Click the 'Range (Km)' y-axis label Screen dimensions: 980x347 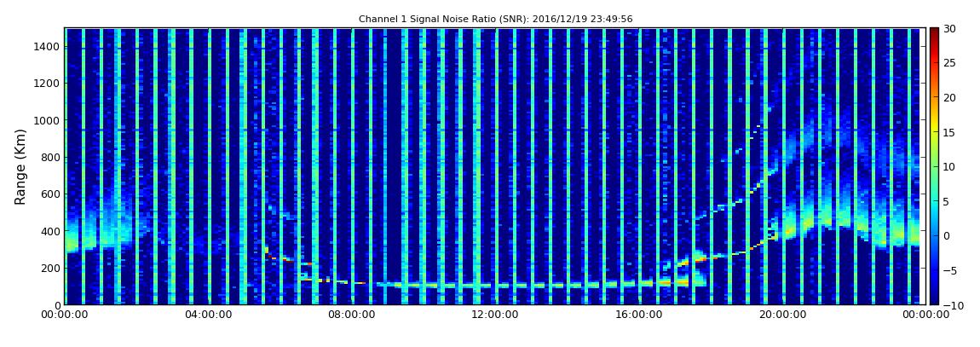[x=20, y=167]
